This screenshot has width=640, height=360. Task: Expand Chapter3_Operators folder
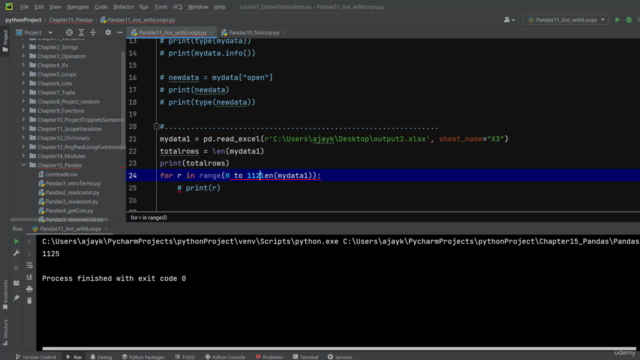(23, 56)
